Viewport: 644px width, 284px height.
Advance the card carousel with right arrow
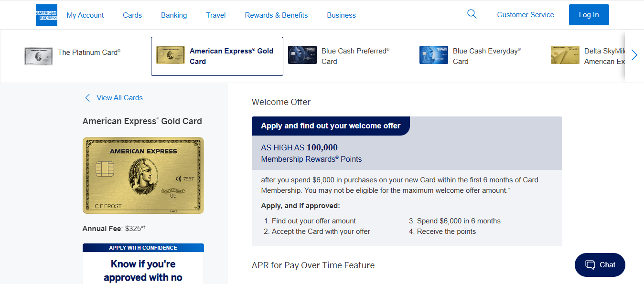click(634, 55)
